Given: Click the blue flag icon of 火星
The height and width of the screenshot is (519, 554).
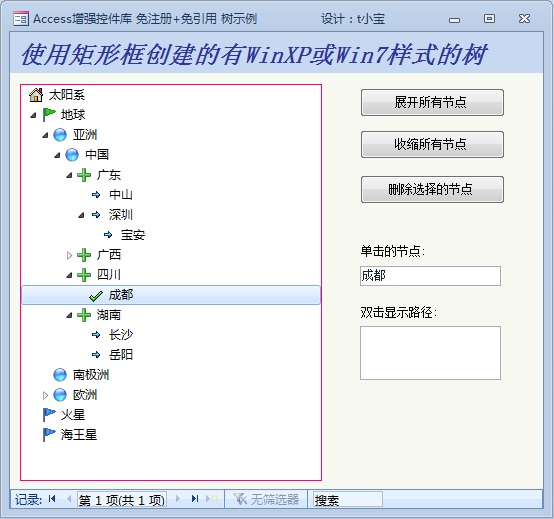Looking at the screenshot, I should (x=48, y=414).
